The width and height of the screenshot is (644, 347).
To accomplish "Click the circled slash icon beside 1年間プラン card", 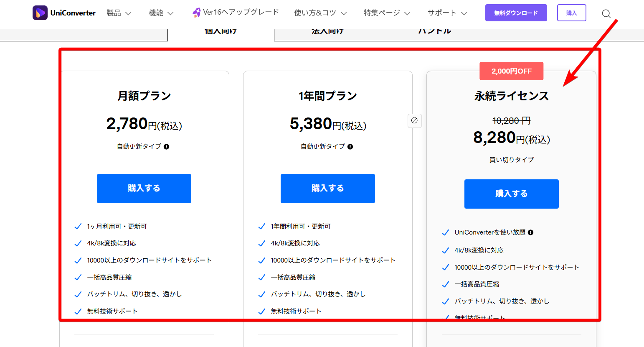I will coord(414,120).
